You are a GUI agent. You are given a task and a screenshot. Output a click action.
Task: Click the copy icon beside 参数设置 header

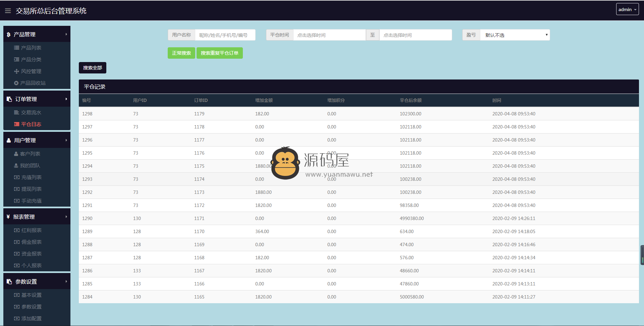9,282
